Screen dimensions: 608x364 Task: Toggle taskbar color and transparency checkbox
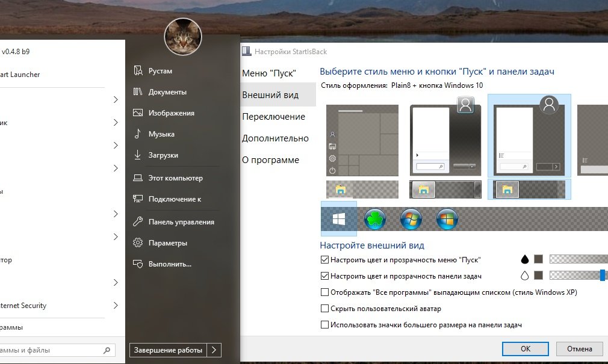coord(324,276)
